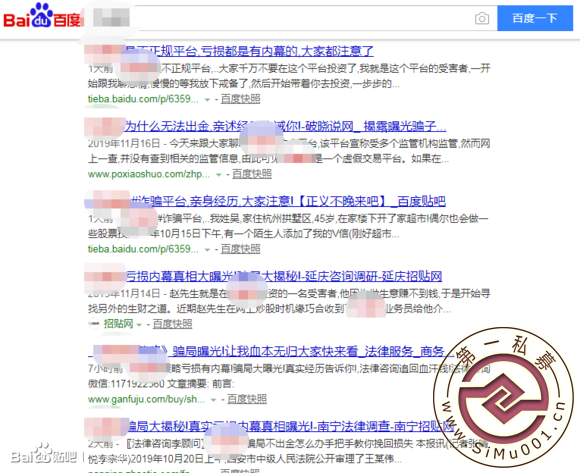The width and height of the screenshot is (580, 473).
Task: Expand dropdown arrow beside www.ganfuju.com URL
Action: pyautogui.click(x=213, y=400)
